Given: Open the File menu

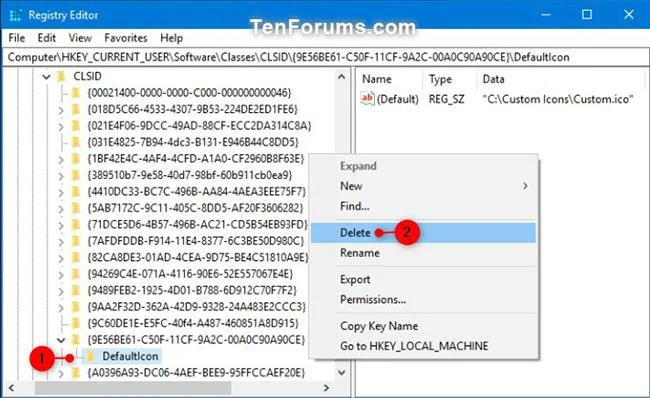Looking at the screenshot, I should (17, 38).
